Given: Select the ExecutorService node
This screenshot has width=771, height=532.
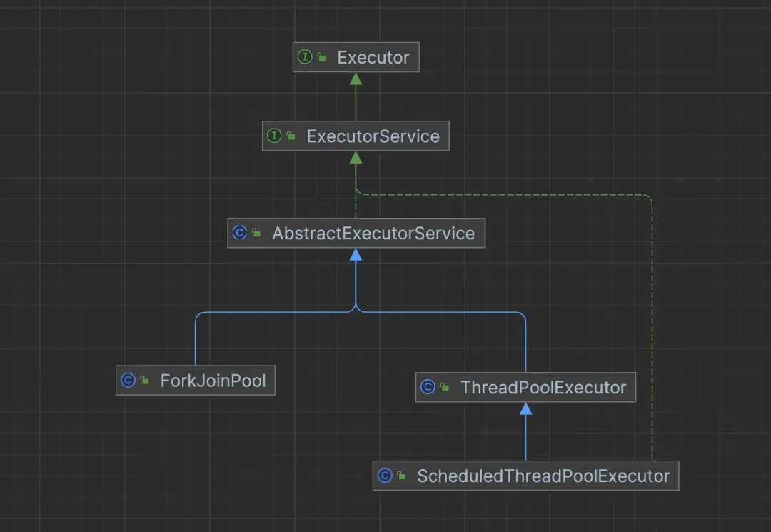Looking at the screenshot, I should [356, 136].
